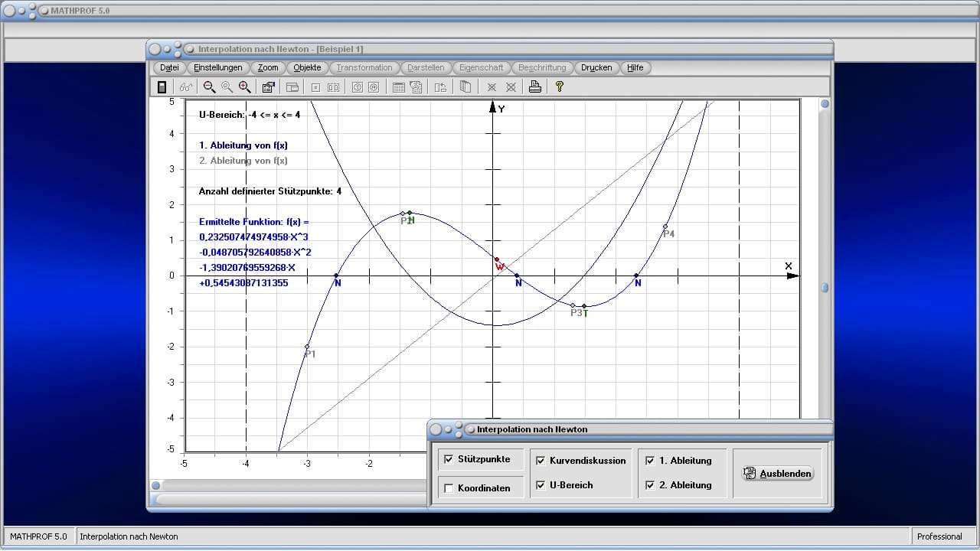Viewport: 980px width, 551px height.
Task: Toggle the Kurvendiskussion checkbox
Action: click(541, 461)
